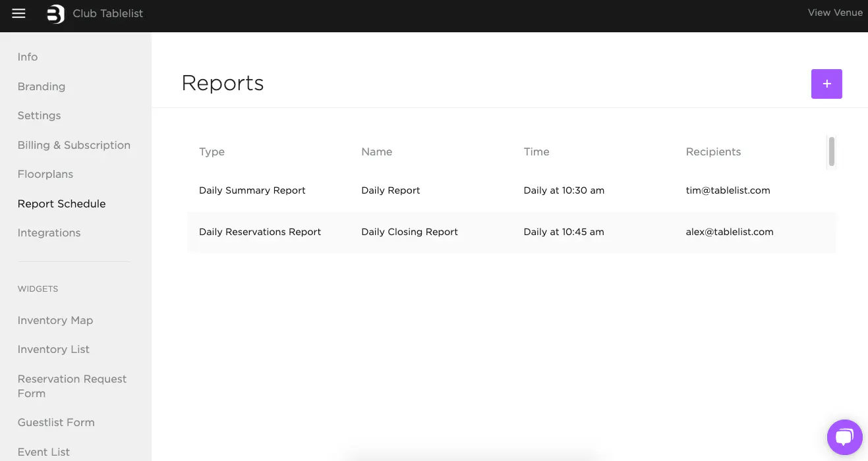Viewport: 868px width, 461px height.
Task: Open the hamburger navigation menu
Action: 18,13
